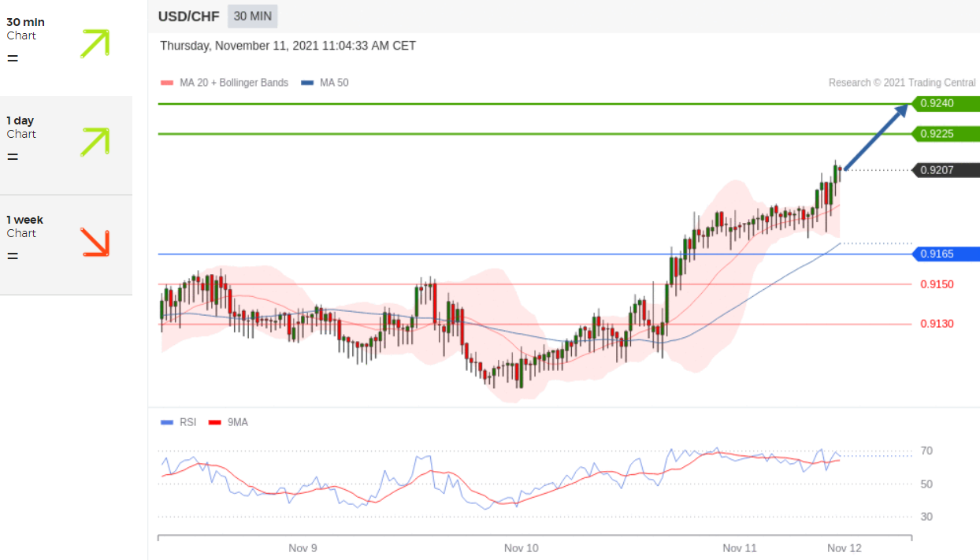The width and height of the screenshot is (980, 560).
Task: Click the RSI legend entry
Action: [179, 422]
